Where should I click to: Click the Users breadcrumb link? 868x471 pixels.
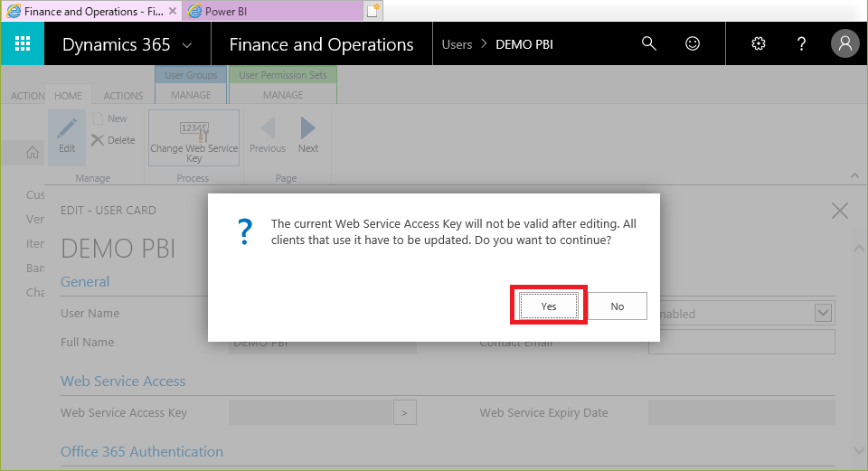457,44
